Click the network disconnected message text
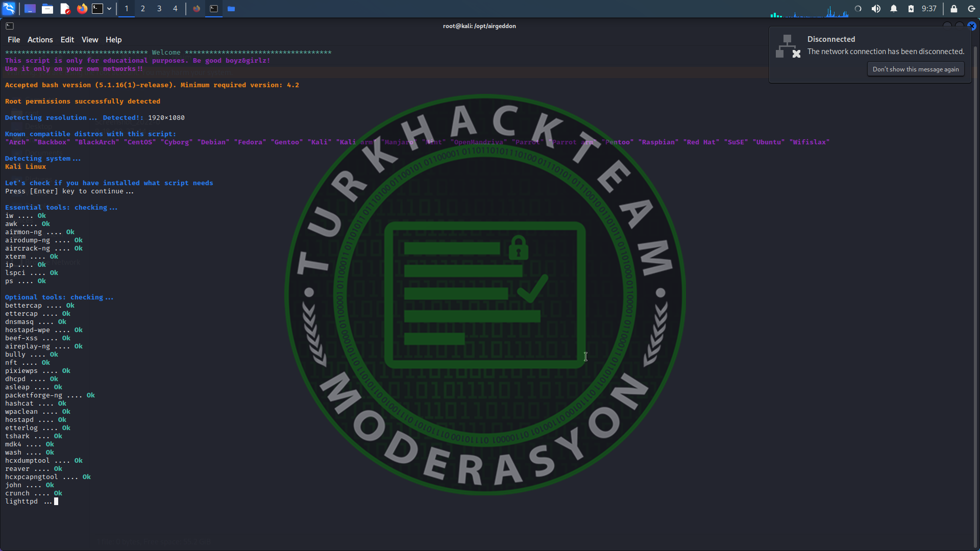This screenshot has height=551, width=980. 886,52
